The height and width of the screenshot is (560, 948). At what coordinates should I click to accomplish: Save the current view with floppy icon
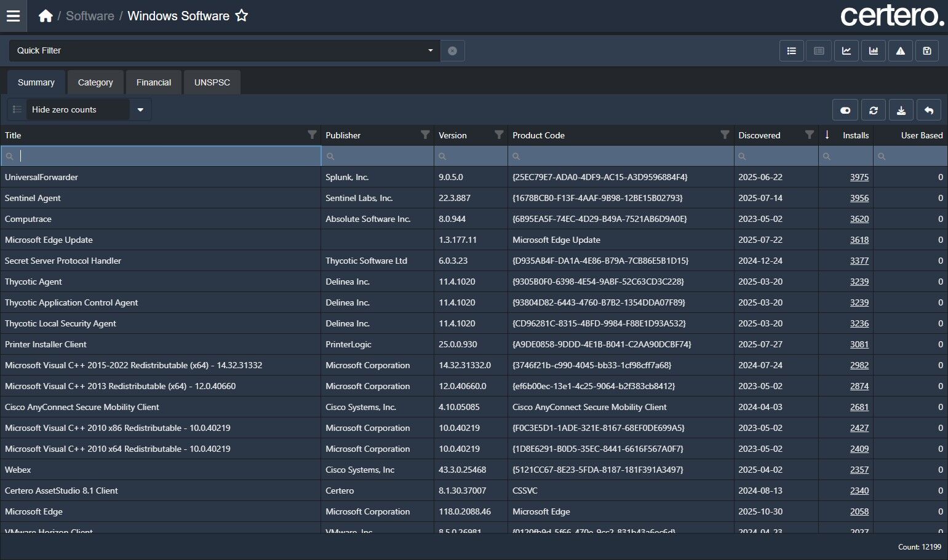(x=927, y=51)
